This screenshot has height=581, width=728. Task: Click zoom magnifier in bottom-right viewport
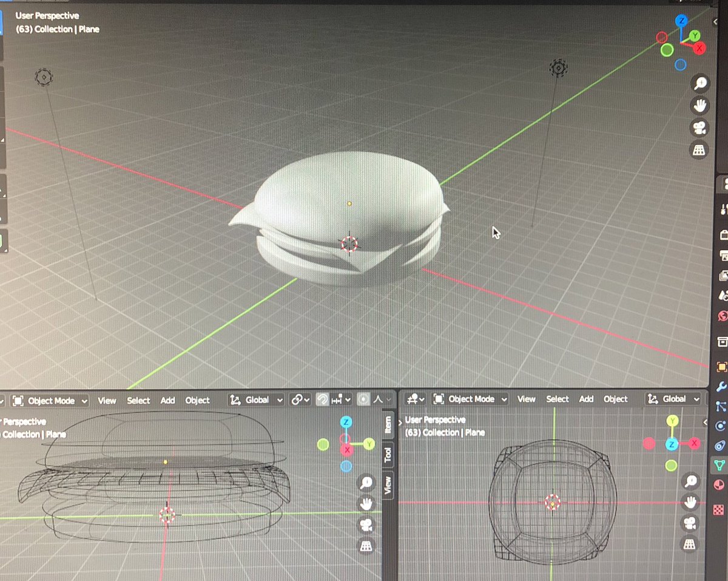tap(690, 481)
